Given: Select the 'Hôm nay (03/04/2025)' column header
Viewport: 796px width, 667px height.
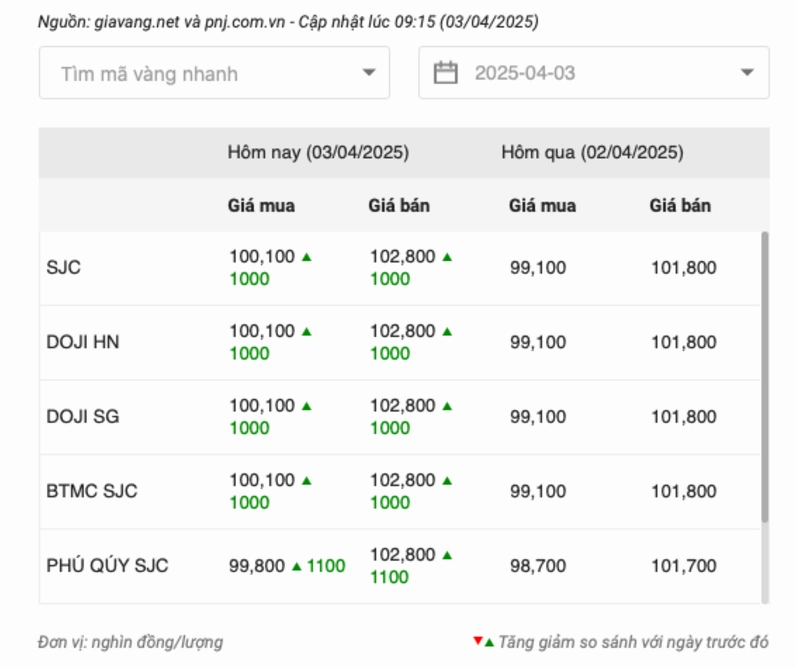Looking at the screenshot, I should coord(318,153).
